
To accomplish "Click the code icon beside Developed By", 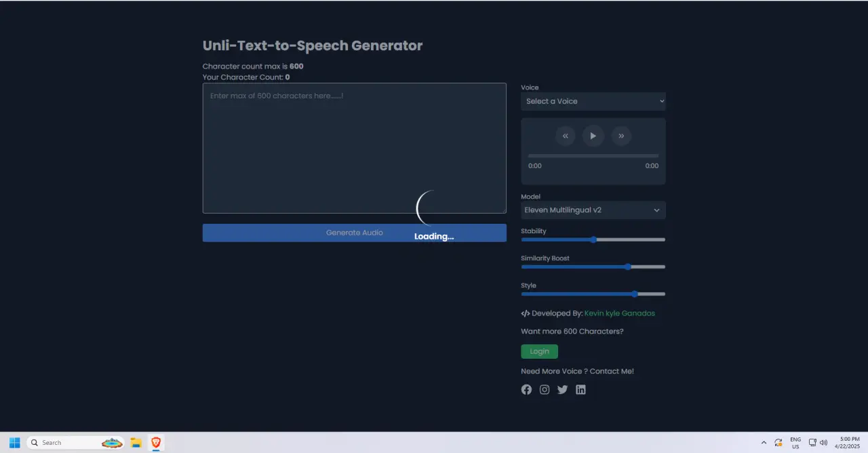I will [526, 313].
